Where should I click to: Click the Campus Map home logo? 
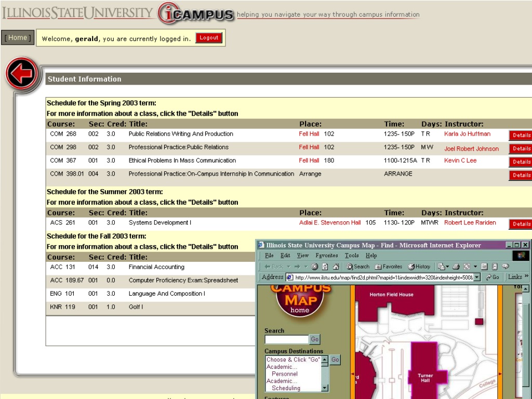(x=300, y=300)
